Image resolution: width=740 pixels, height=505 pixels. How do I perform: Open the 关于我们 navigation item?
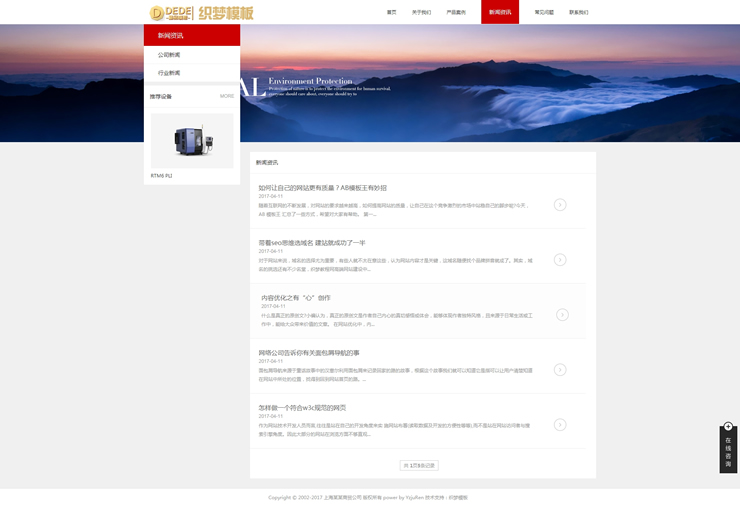[421, 12]
